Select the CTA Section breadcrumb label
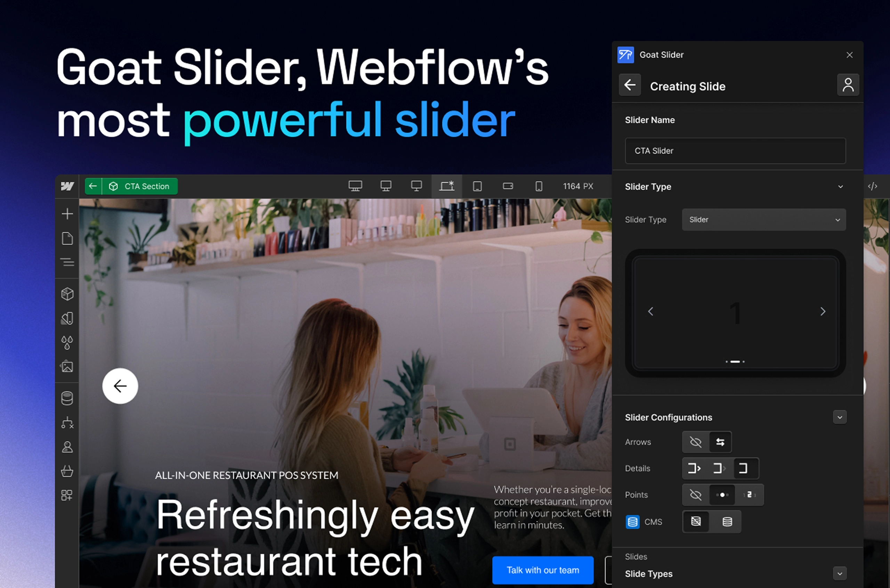890x588 pixels. [x=146, y=186]
